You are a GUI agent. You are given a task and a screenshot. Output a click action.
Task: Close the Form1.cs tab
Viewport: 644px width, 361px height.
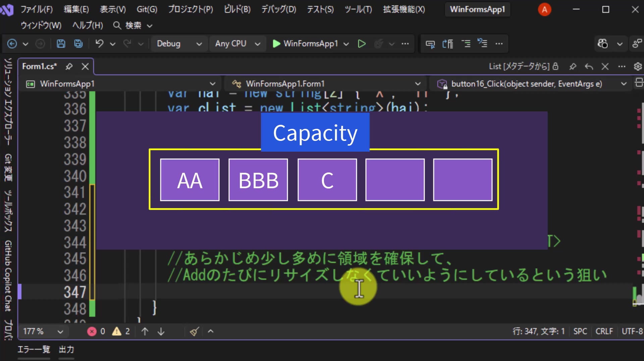click(85, 66)
